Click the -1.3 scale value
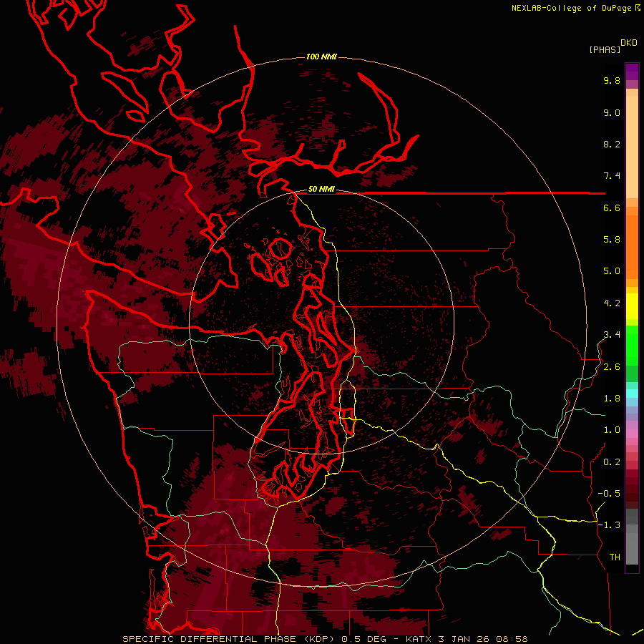Image resolution: width=644 pixels, height=644 pixels. pyautogui.click(x=609, y=525)
